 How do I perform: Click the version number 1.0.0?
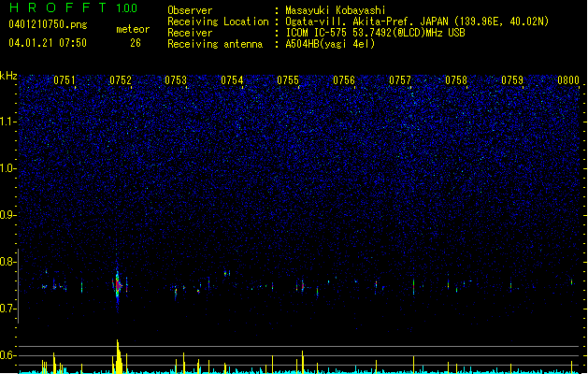tap(127, 8)
